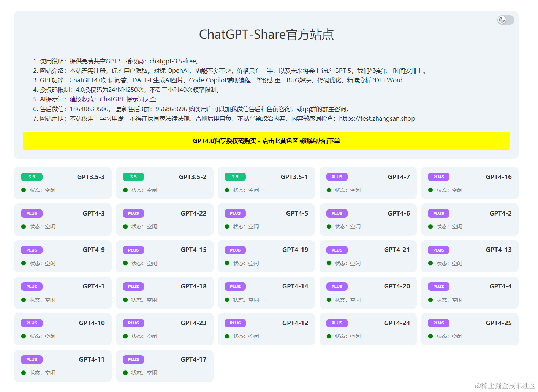Click the GPT4-20 title text
Screen dimensions: 538x392
(397, 286)
